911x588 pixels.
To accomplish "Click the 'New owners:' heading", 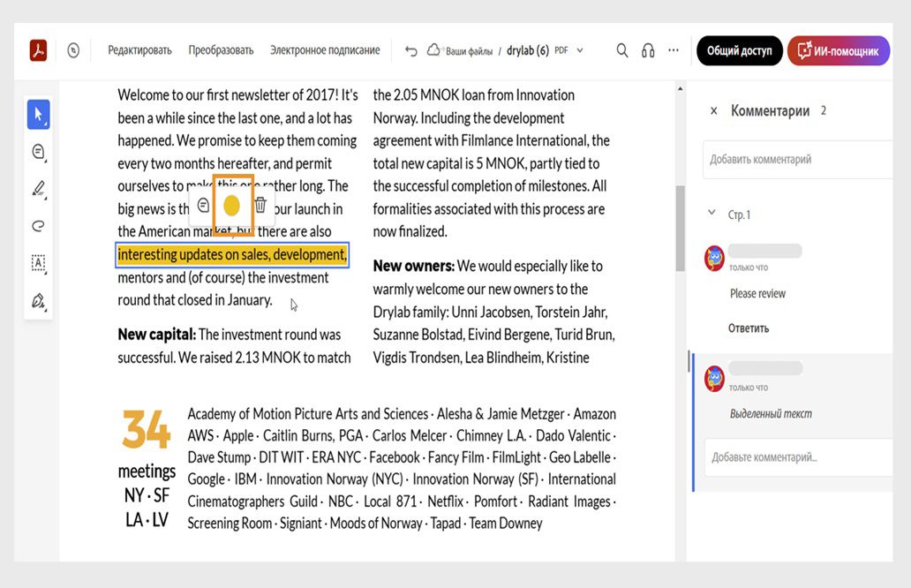I will [414, 266].
